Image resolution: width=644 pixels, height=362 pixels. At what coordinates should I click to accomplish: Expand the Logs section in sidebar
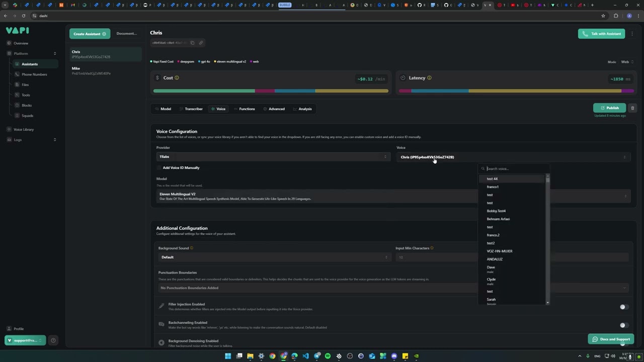tap(32, 140)
